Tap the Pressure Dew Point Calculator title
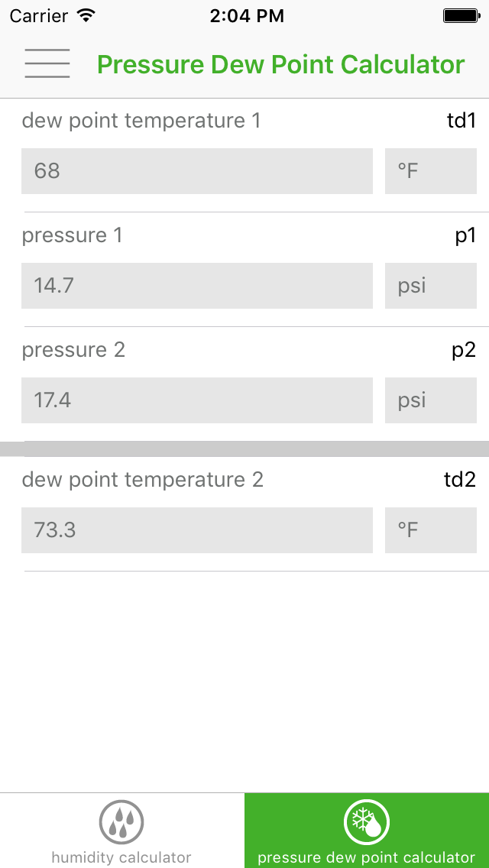Screen dimensions: 489x868 280,65
